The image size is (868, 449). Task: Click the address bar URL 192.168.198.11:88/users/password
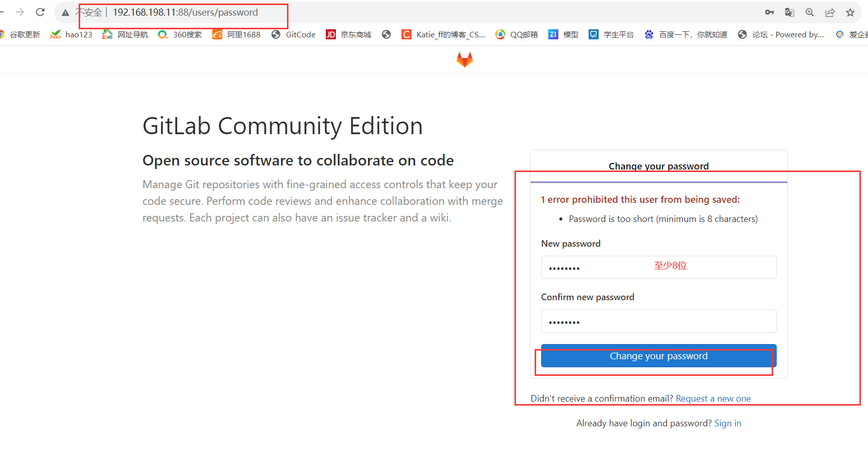pyautogui.click(x=185, y=13)
